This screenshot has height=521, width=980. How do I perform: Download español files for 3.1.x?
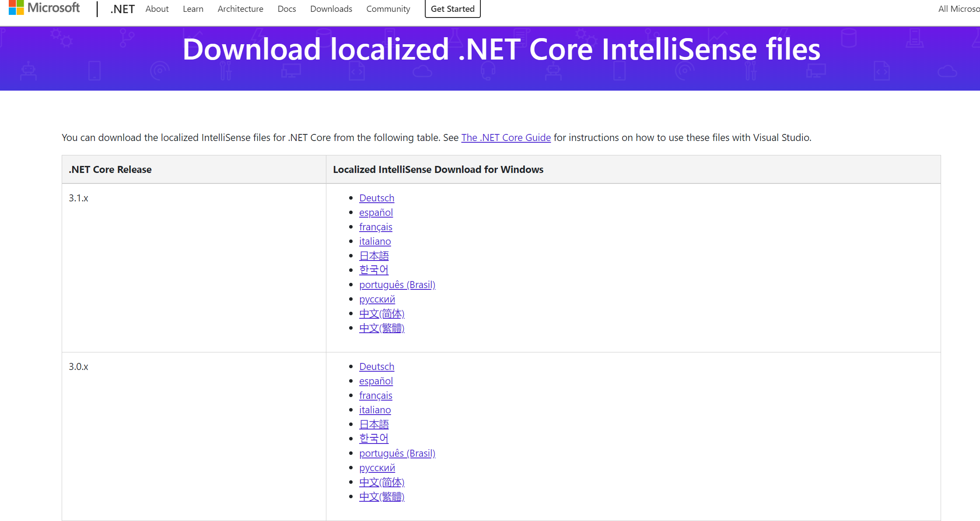[376, 212]
